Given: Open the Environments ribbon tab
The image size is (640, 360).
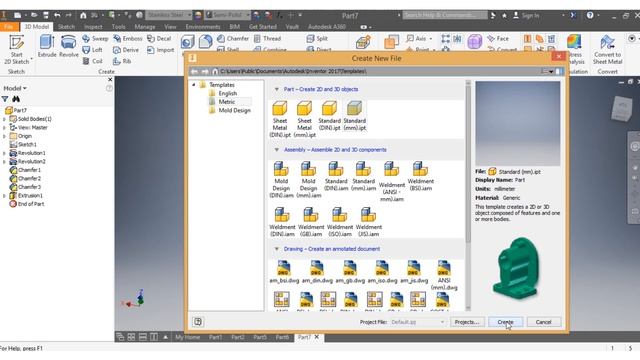Looking at the screenshot, I should tap(203, 27).
